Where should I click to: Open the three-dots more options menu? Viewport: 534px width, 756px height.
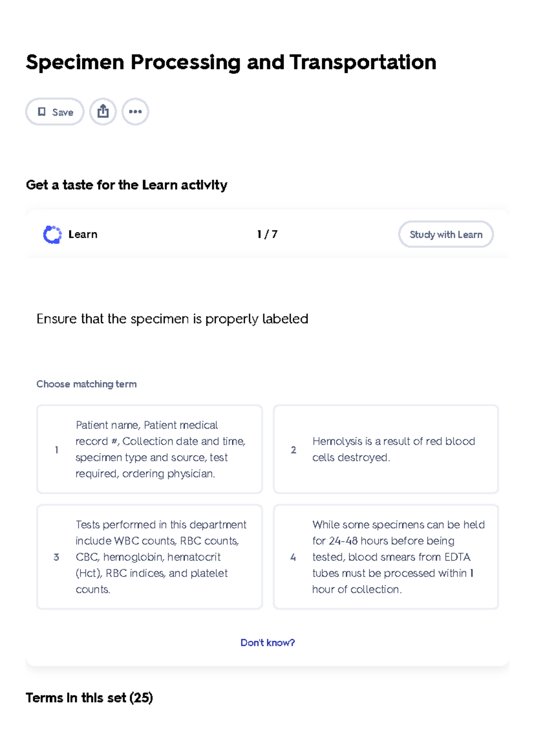tap(135, 111)
